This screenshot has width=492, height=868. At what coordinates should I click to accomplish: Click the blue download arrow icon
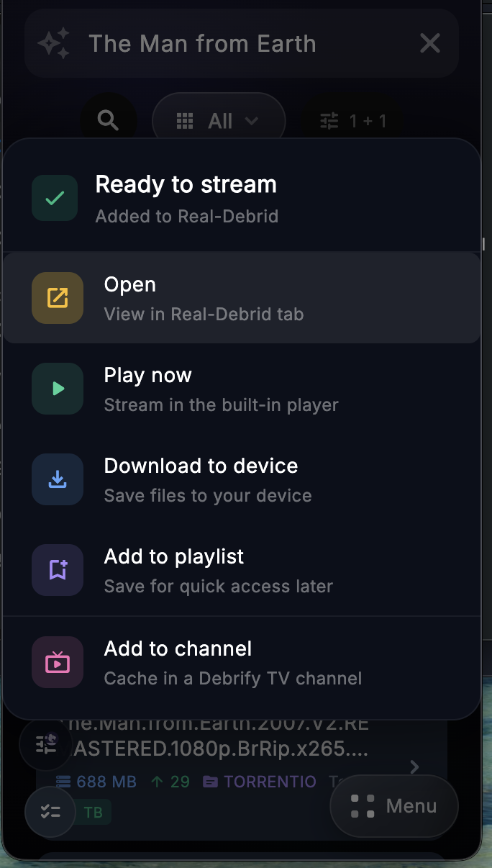(58, 479)
